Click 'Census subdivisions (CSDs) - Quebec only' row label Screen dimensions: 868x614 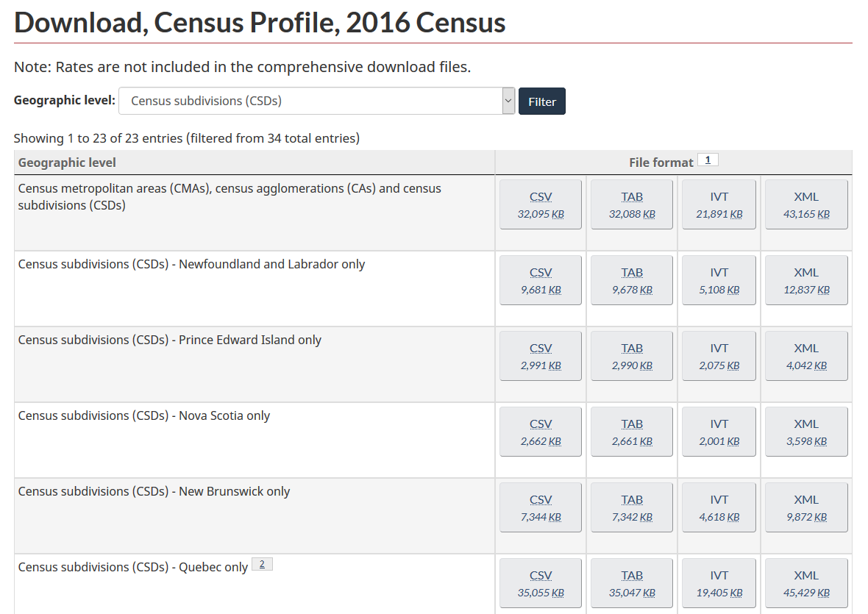point(133,567)
